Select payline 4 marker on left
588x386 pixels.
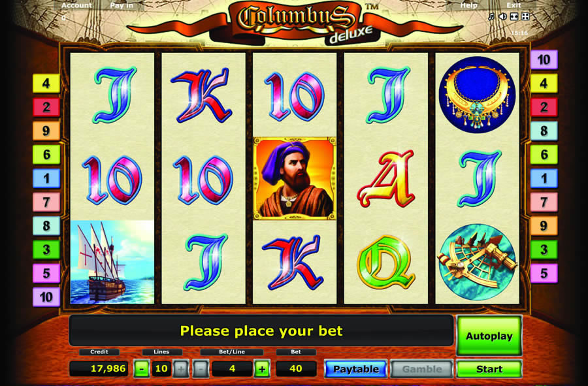point(46,83)
